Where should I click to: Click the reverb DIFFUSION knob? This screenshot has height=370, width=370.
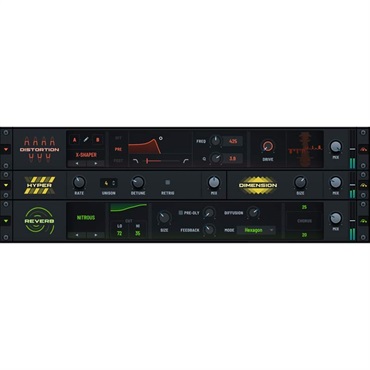click(x=254, y=212)
